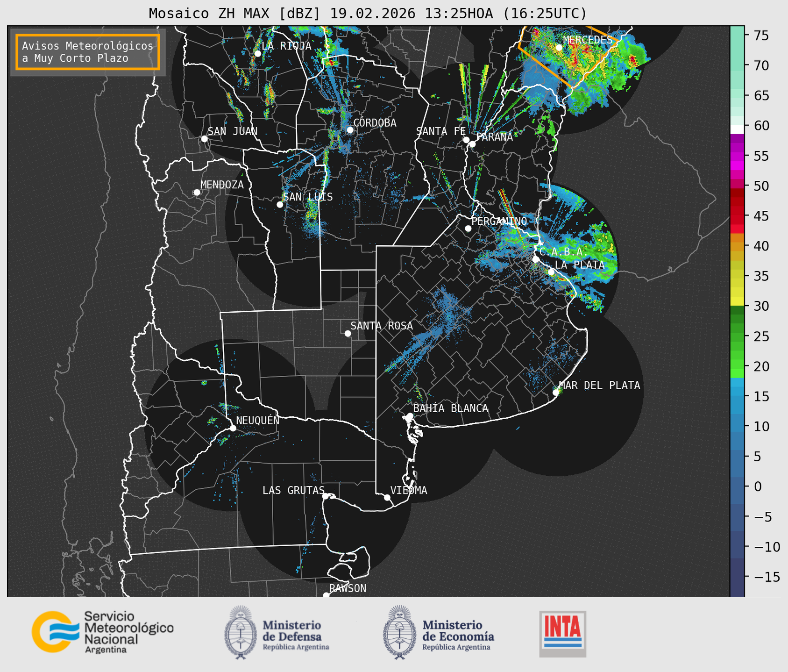Click the San Luis city marker dot
The height and width of the screenshot is (672, 788).
coord(280,205)
